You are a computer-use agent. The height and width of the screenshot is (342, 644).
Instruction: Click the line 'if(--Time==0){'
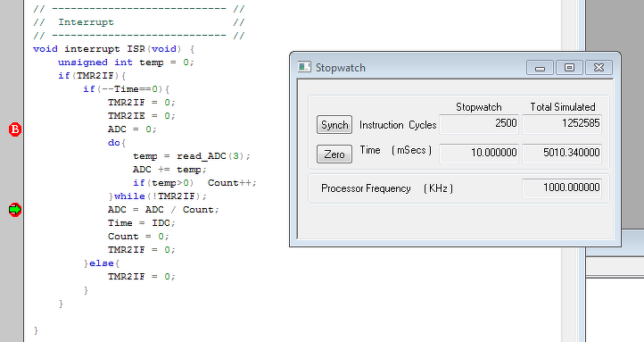click(127, 89)
